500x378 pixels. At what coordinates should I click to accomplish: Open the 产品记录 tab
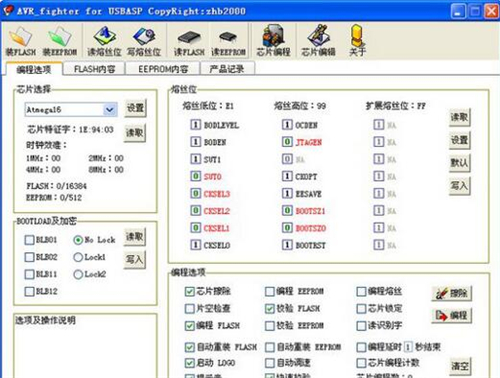[x=227, y=69]
